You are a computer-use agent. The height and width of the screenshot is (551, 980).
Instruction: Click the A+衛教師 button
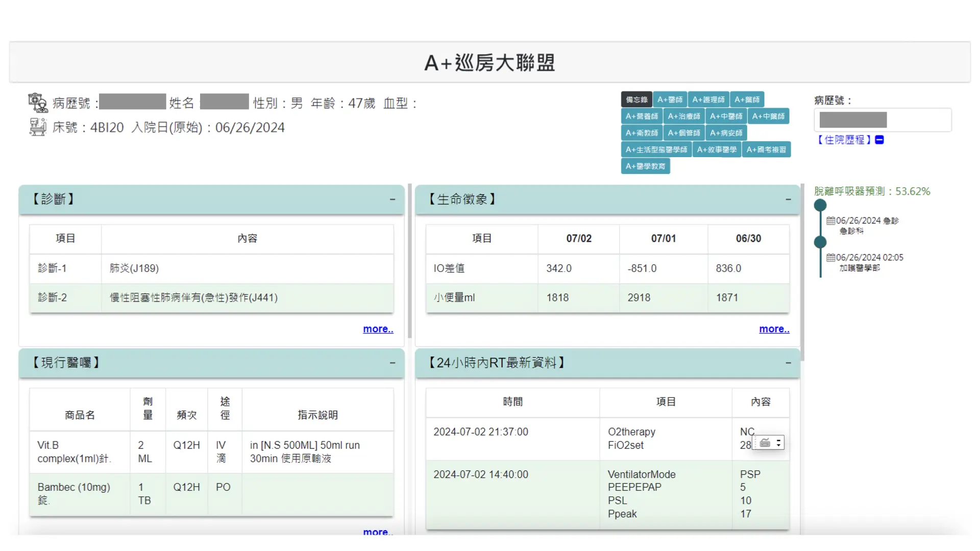(x=642, y=133)
